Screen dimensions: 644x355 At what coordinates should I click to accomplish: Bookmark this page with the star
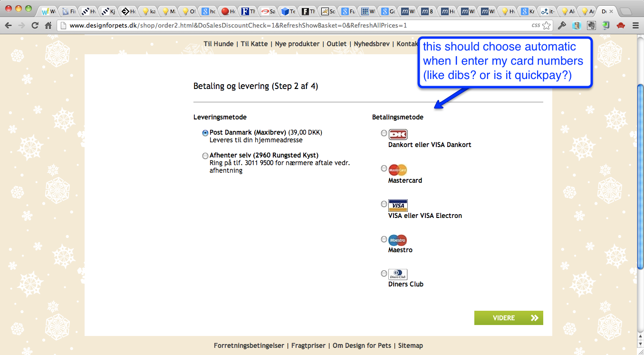(x=547, y=26)
